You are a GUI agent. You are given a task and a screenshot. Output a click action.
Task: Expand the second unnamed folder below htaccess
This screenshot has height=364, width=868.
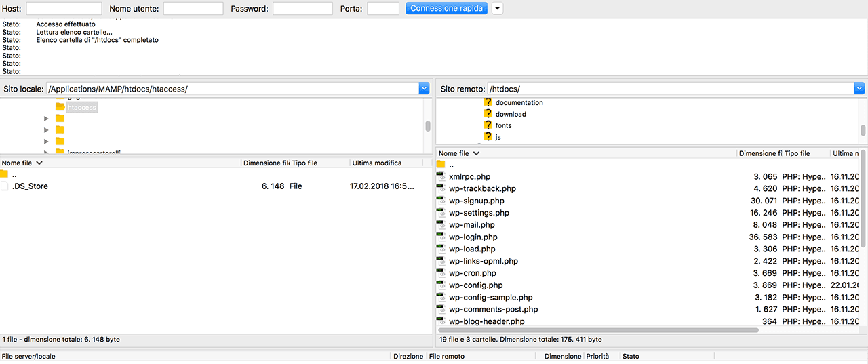click(46, 129)
